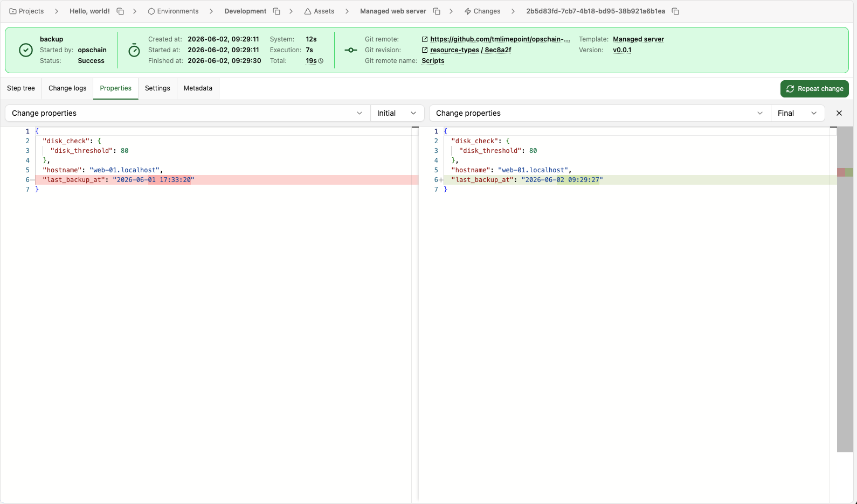Click the stopwatch timing icon
The height and width of the screenshot is (504, 857).
coord(134,51)
